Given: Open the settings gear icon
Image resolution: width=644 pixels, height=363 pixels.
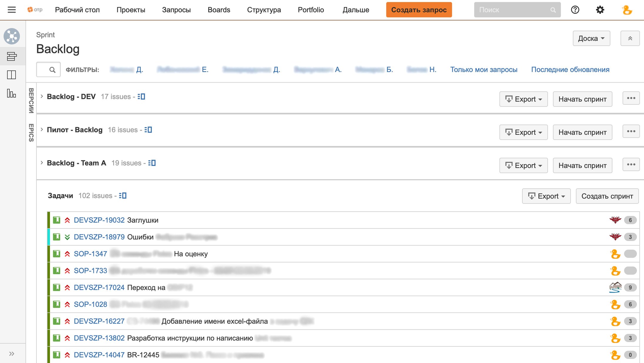Looking at the screenshot, I should pyautogui.click(x=600, y=10).
